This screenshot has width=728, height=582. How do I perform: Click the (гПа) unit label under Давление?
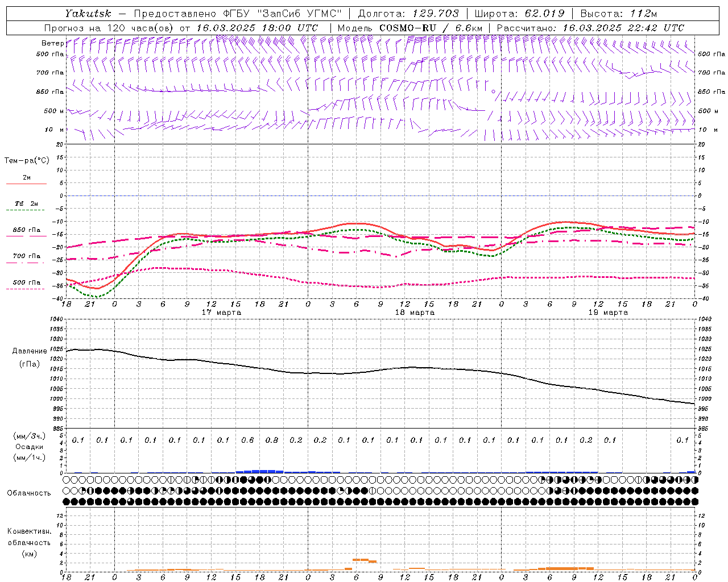tap(30, 364)
